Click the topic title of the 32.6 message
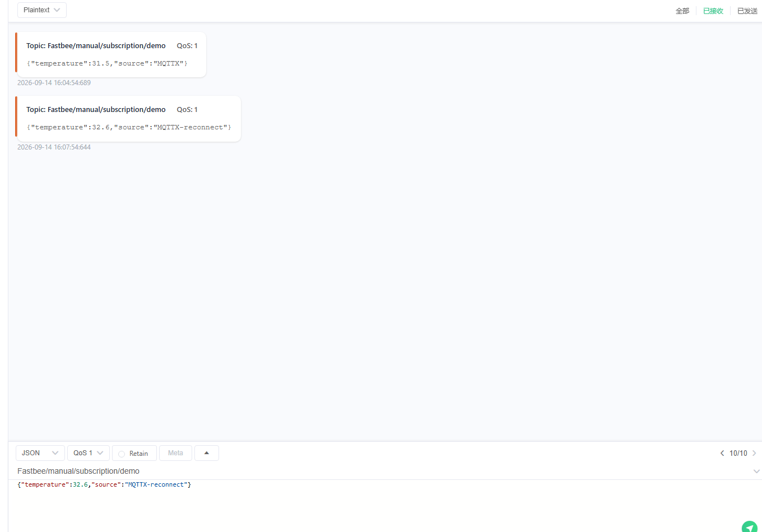Viewport: 762px width, 532px height. tap(96, 110)
